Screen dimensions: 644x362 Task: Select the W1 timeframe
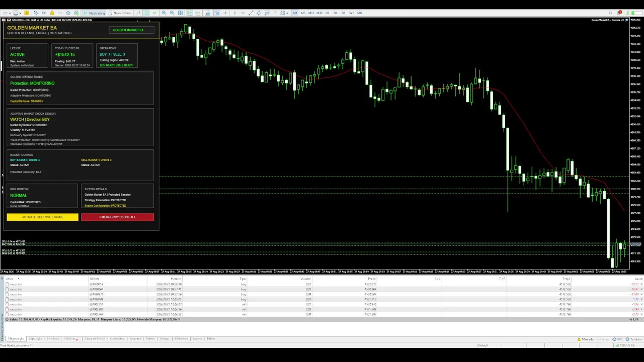[351, 13]
